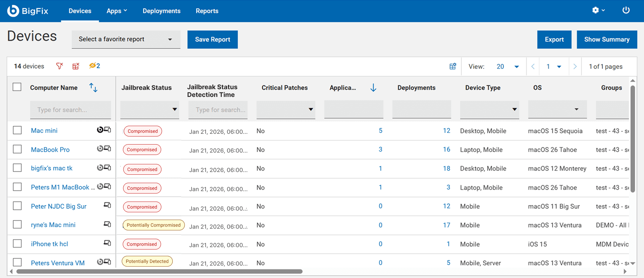644x278 pixels.
Task: Sort by Computer Name arrows icon
Action: (93, 88)
